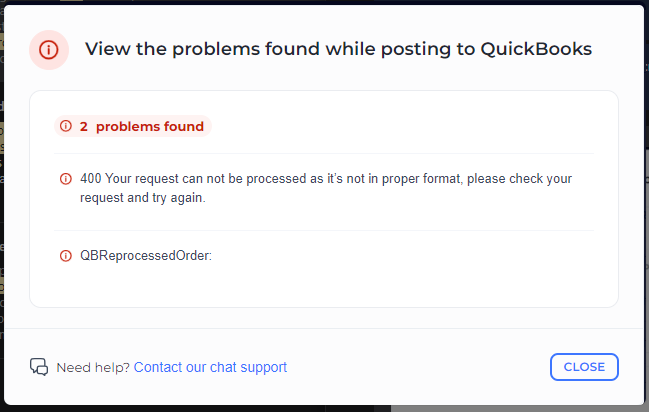Click the dialog title about posting to QuickBooks

[x=338, y=49]
